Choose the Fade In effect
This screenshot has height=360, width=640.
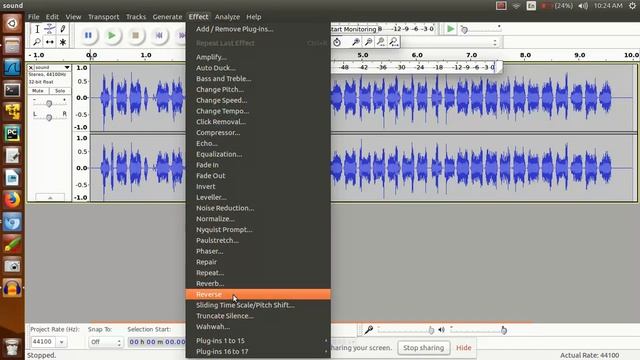[x=258, y=165]
